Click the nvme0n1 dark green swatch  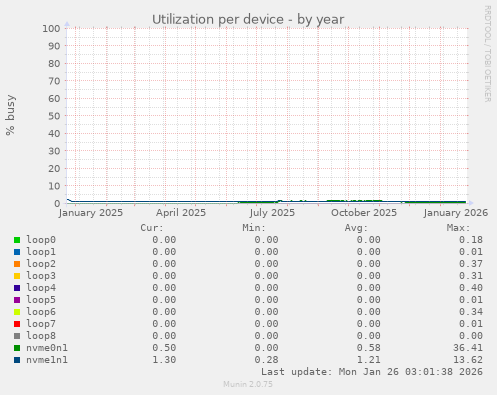17,348
